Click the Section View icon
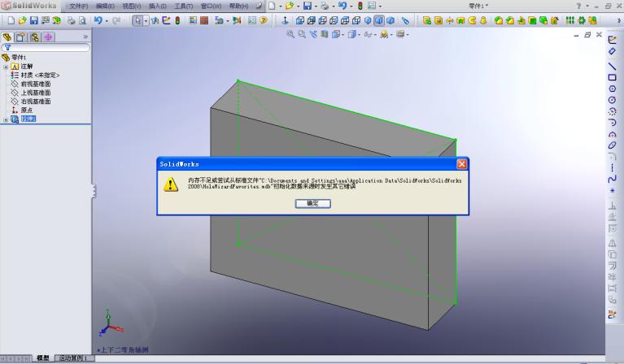The width and height of the screenshot is (624, 364). tap(325, 35)
